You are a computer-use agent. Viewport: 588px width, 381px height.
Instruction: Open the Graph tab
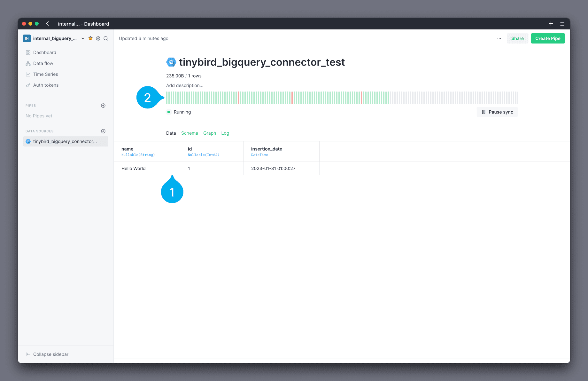[x=210, y=133]
